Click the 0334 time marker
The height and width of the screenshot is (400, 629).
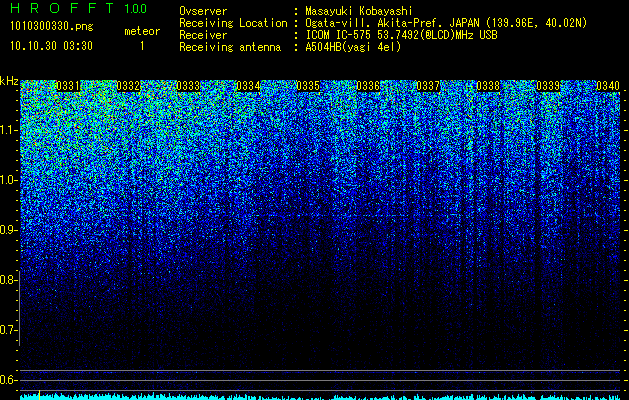(x=248, y=86)
